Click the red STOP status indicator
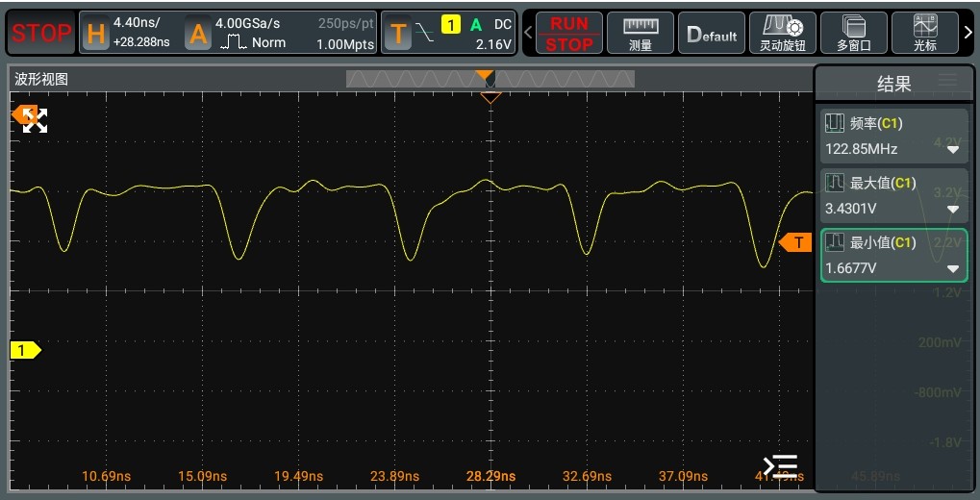 pos(40,34)
